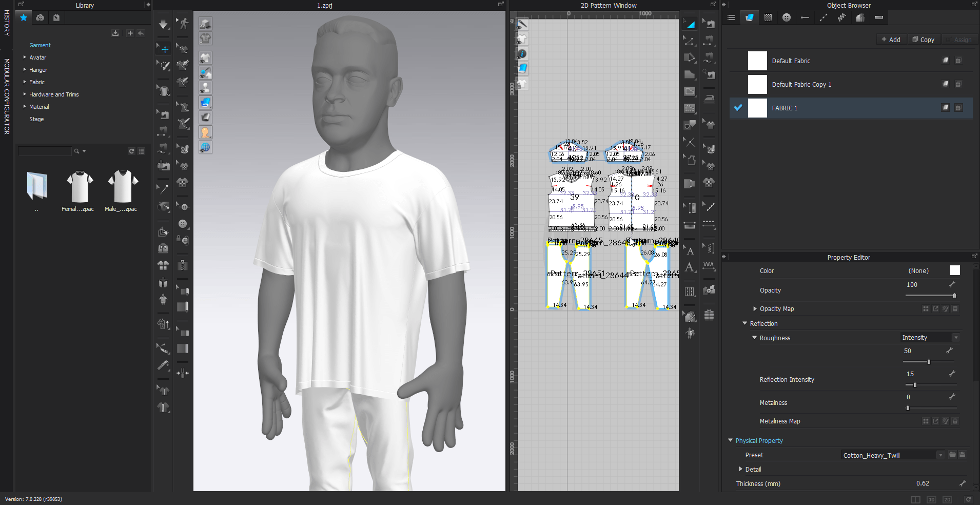Select the Internal Polygon/Line tool in 2D toolbar

(x=690, y=91)
